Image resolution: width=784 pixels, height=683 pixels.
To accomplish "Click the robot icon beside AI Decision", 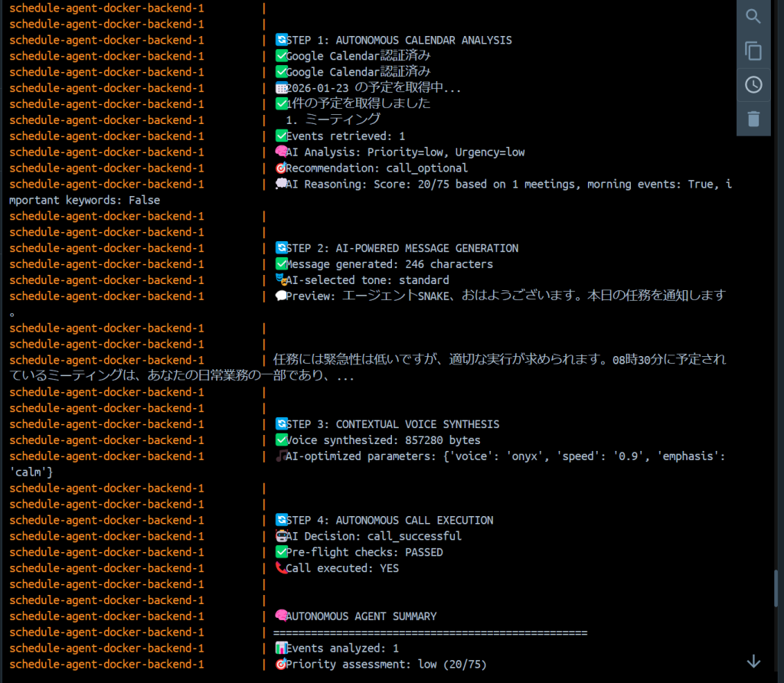I will pyautogui.click(x=280, y=536).
